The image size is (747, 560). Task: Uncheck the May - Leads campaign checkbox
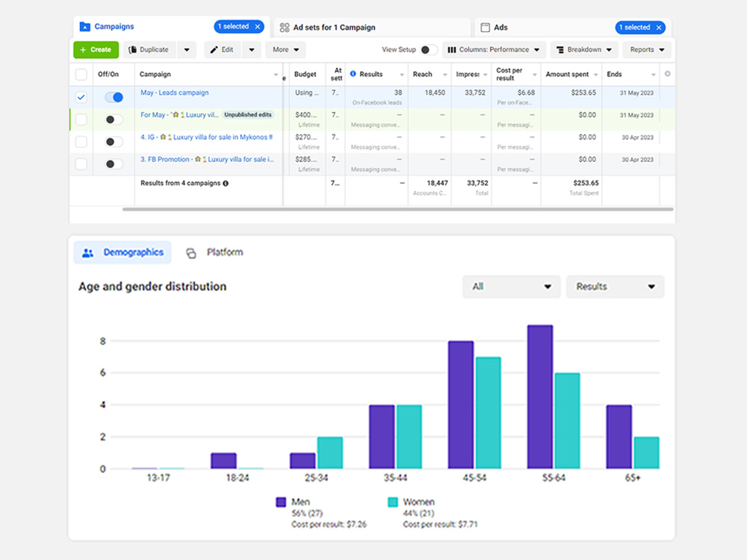pos(81,97)
